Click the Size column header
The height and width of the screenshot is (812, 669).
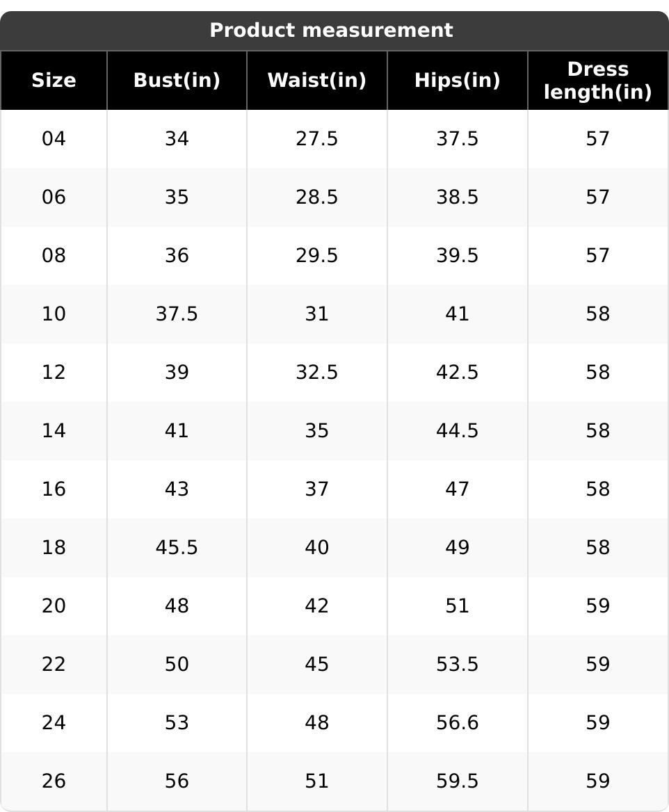click(54, 81)
